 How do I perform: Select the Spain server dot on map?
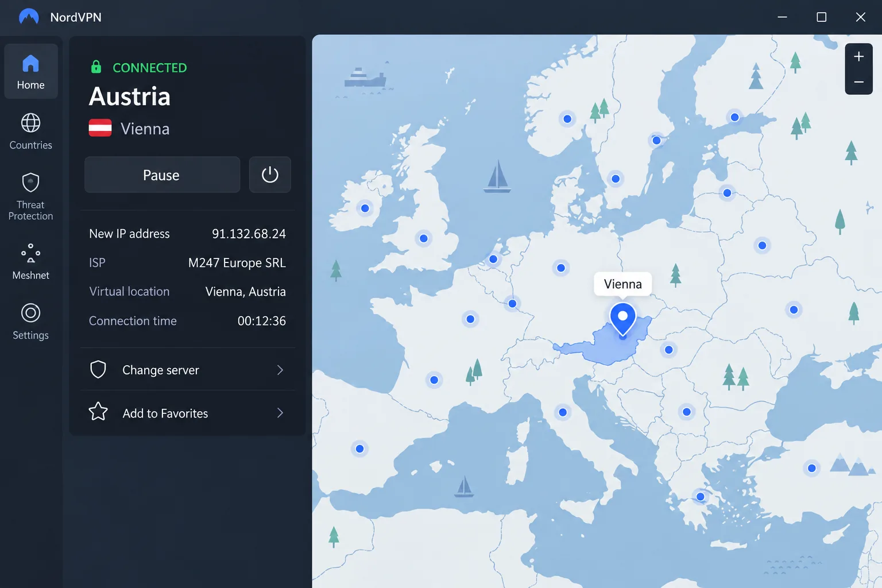[359, 448]
